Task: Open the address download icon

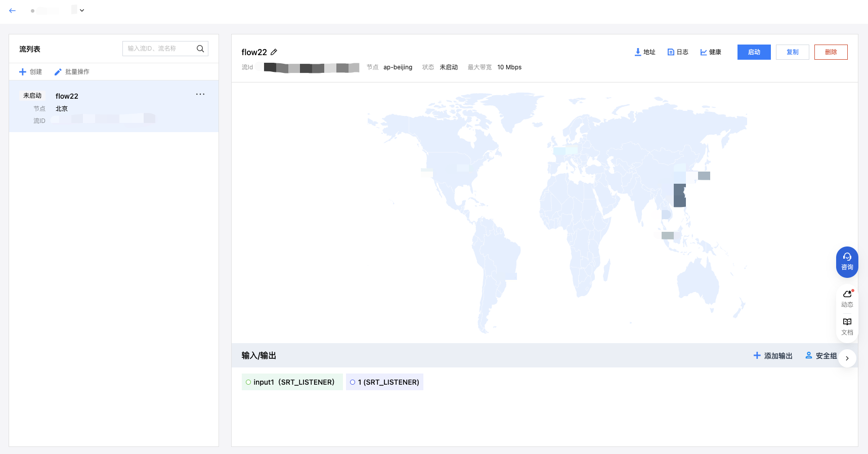Action: pos(638,52)
